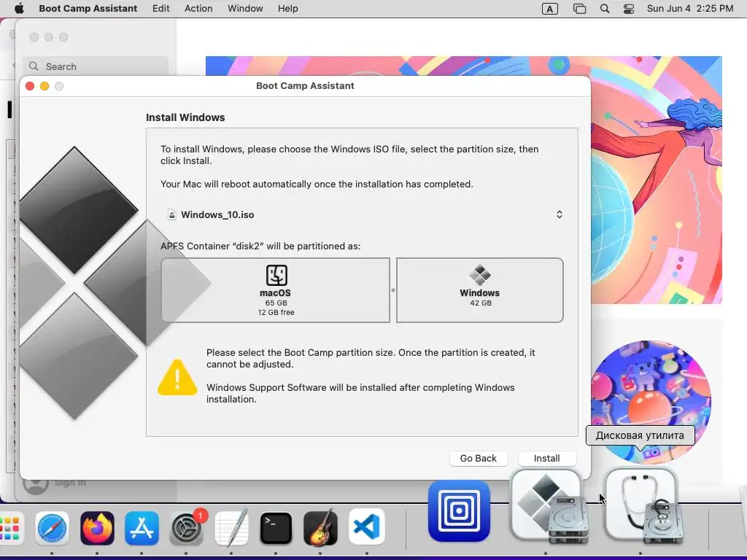Screen dimensions: 747x560
Task: Open the Edit menu
Action: 161,9
